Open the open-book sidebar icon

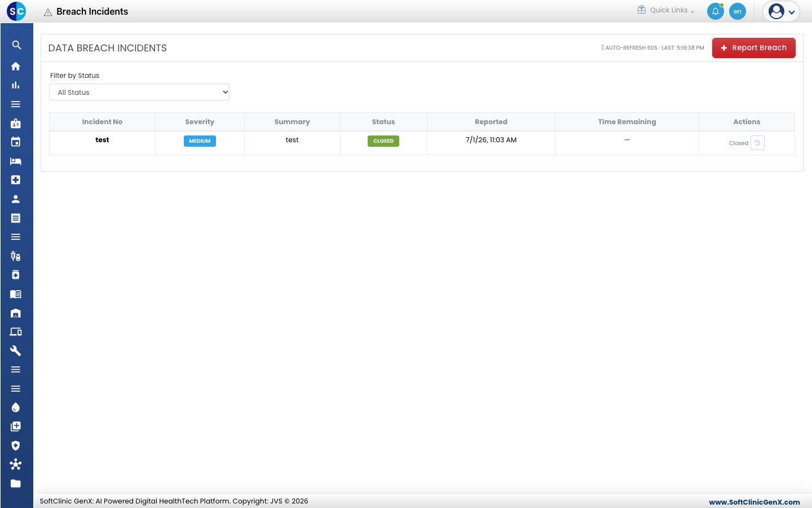pyautogui.click(x=16, y=294)
